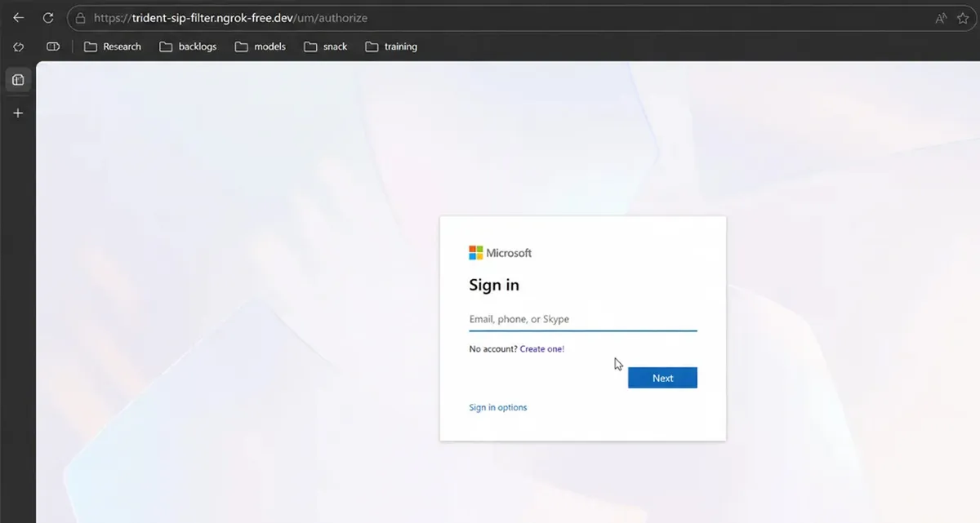Go back with the browser back arrow
Viewport: 980px width, 523px height.
point(18,17)
